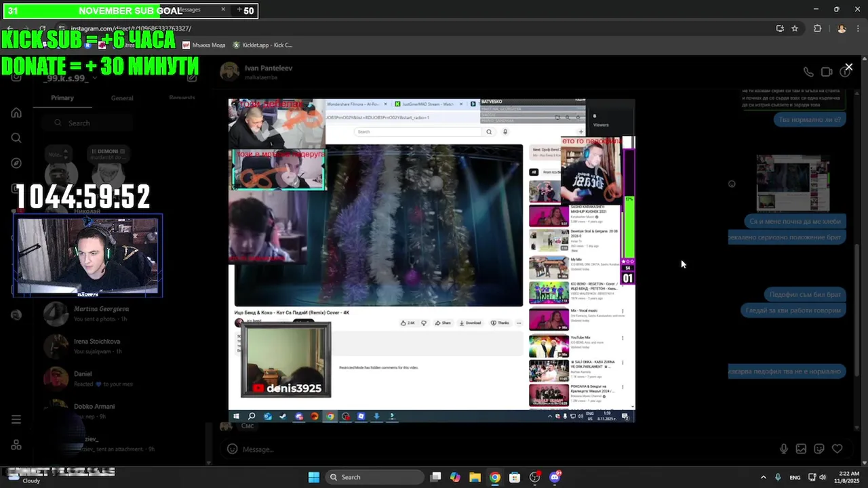The width and height of the screenshot is (868, 488).
Task: Click the voice clip microphone icon
Action: (784, 449)
